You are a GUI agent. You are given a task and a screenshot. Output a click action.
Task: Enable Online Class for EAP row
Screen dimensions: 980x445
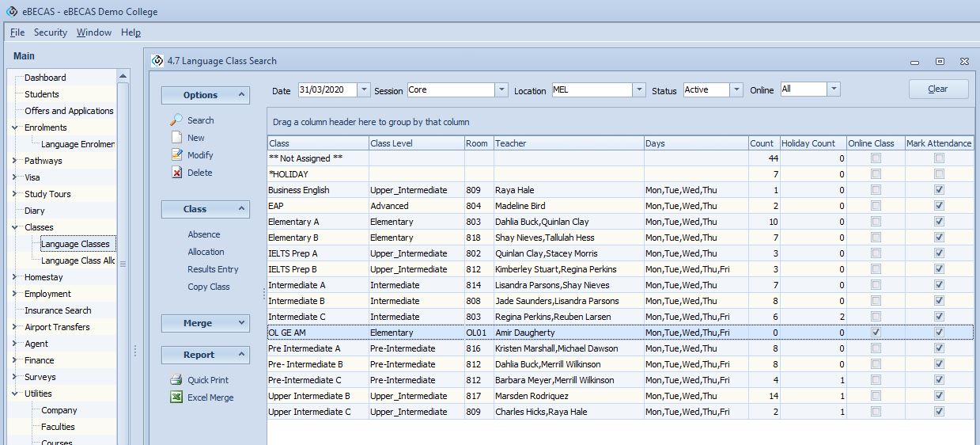click(876, 206)
